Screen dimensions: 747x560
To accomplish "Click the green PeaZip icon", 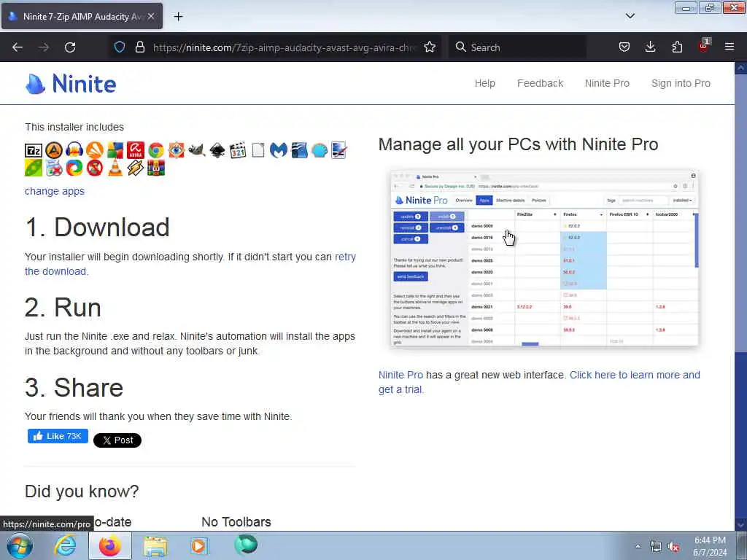I will (x=34, y=168).
